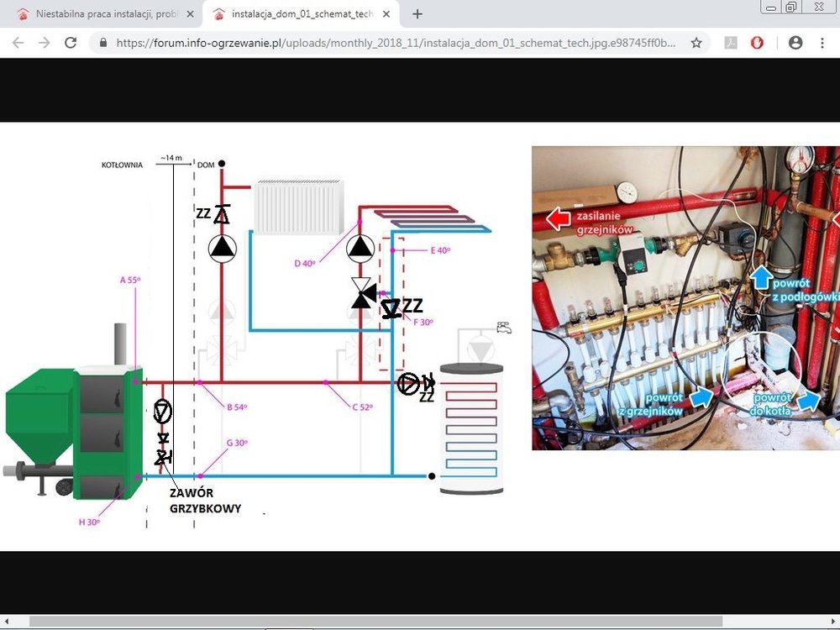
Task: Select the instalacja_dom_01_schemat_tech tab
Action: (294, 14)
